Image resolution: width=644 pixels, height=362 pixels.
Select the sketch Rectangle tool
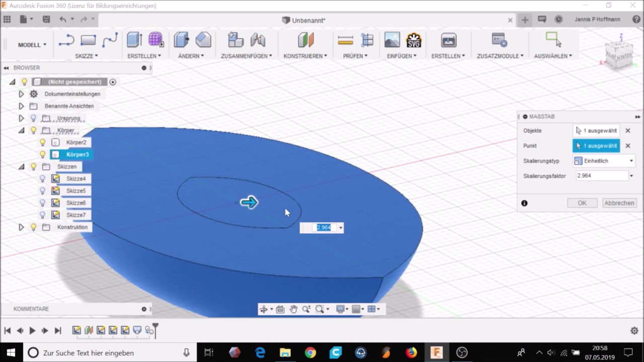click(88, 40)
